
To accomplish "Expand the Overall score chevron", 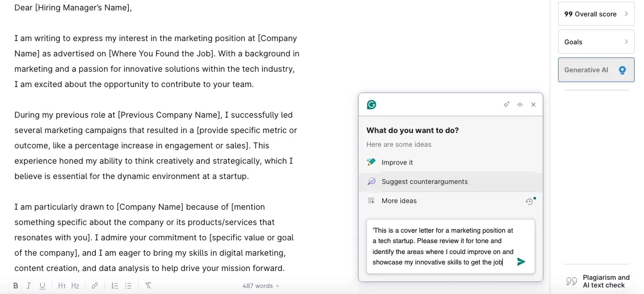I will [626, 14].
